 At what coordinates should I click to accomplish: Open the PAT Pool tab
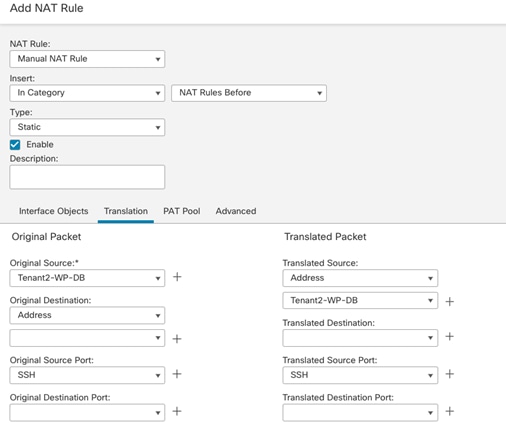coord(182,211)
